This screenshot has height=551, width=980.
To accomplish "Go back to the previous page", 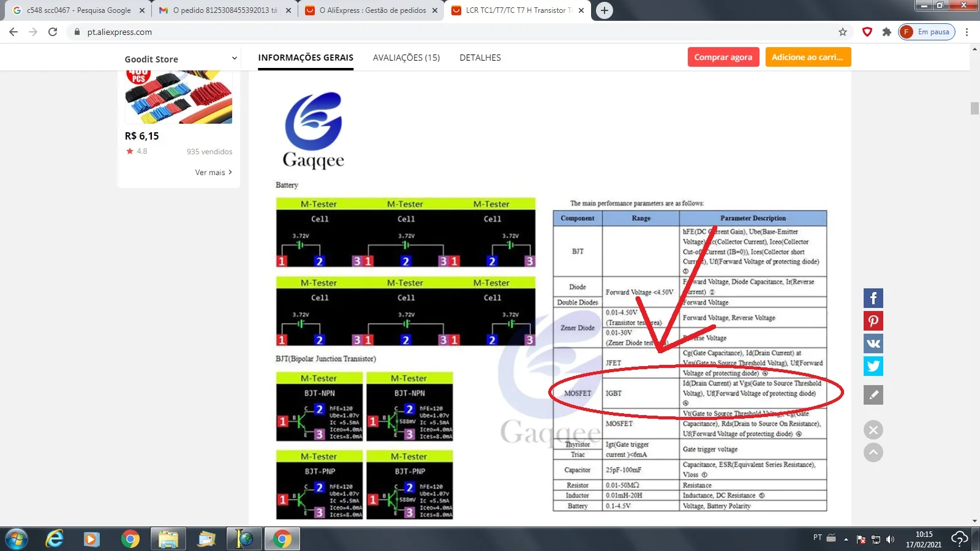I will coord(13,32).
